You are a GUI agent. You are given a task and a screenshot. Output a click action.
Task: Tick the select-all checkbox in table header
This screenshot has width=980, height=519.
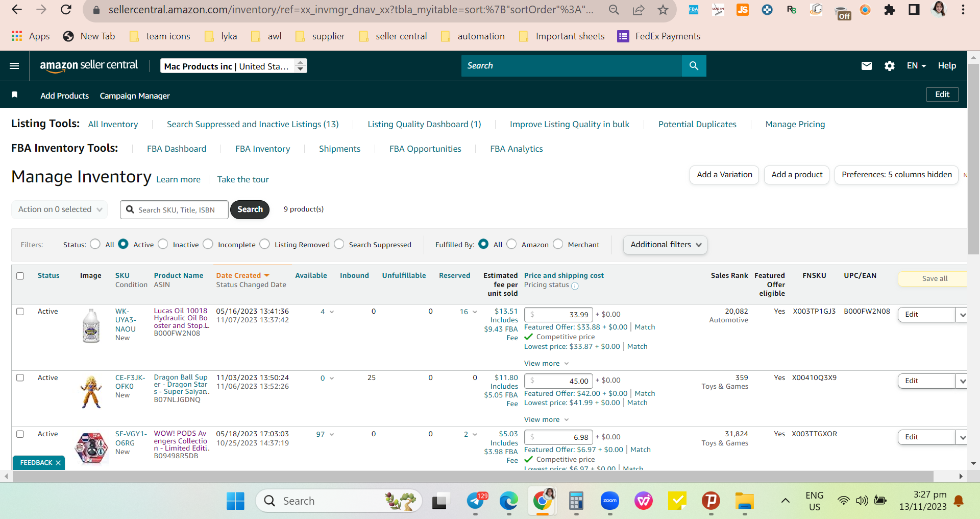[20, 276]
